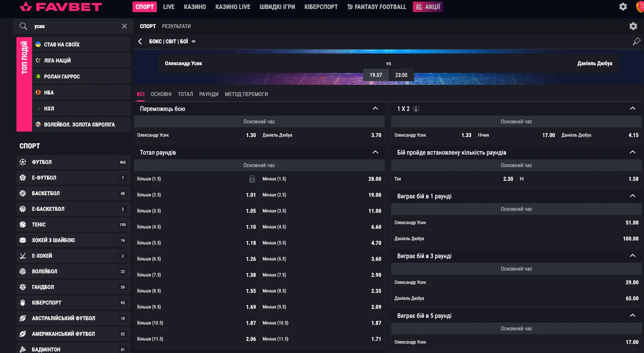Open НХЛ top event

pos(81,109)
